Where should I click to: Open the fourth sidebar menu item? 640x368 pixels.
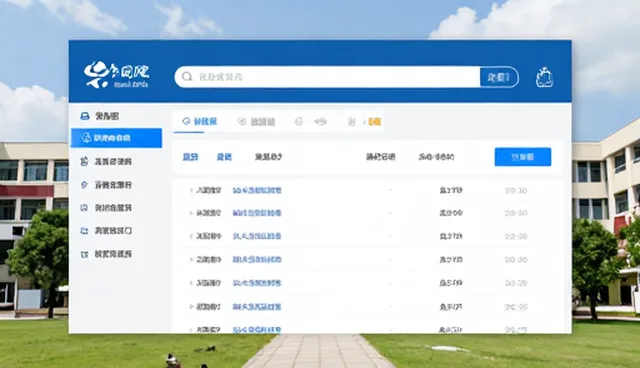coord(107,185)
